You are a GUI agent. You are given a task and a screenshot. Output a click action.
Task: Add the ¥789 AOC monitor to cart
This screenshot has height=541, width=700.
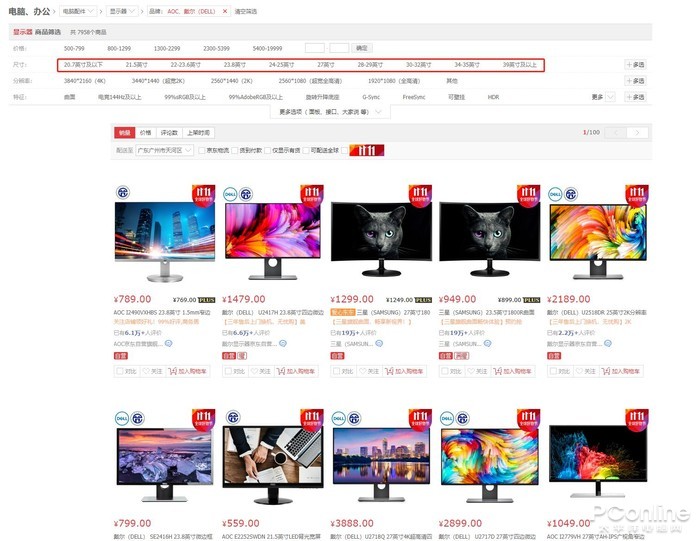188,371
